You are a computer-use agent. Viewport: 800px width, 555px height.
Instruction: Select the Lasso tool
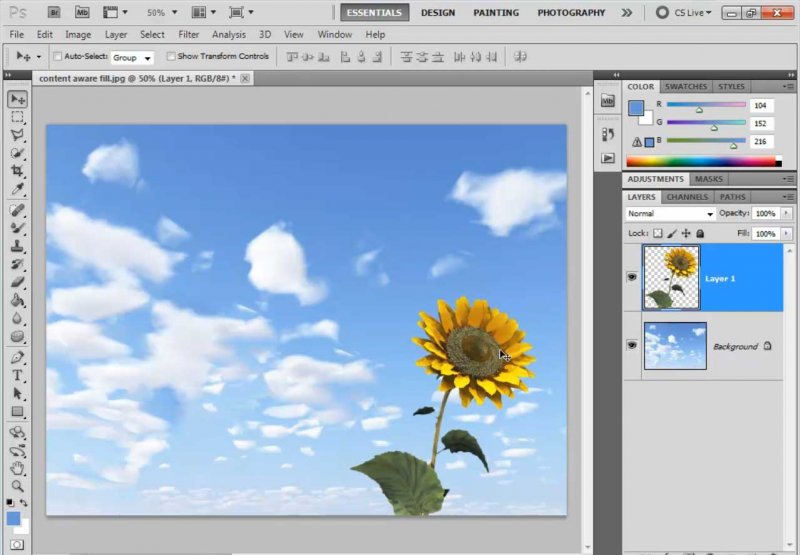click(17, 135)
